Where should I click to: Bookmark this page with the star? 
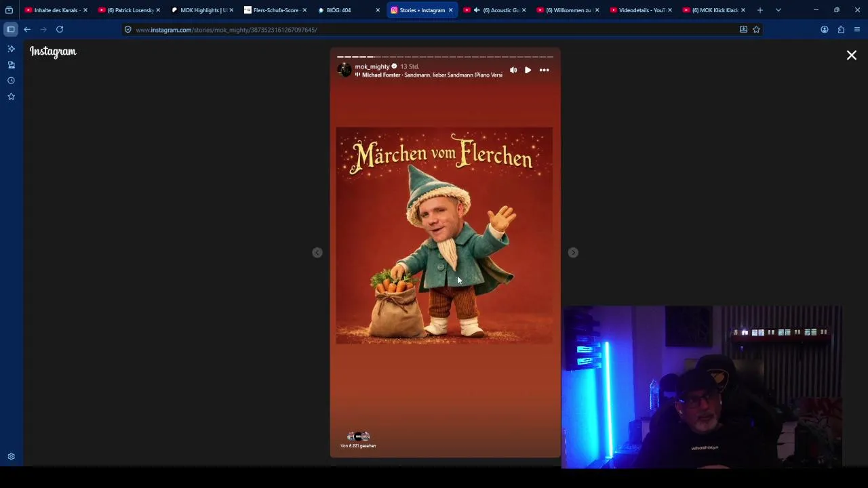point(756,29)
